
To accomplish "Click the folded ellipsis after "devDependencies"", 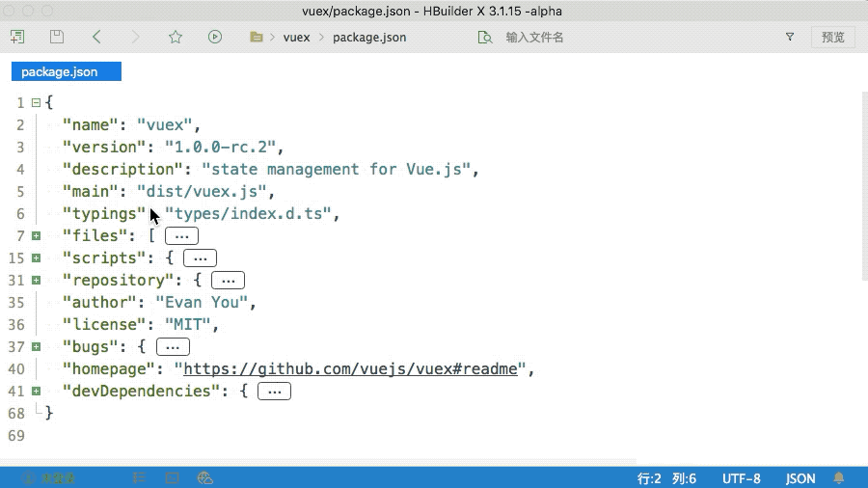I will tap(274, 392).
